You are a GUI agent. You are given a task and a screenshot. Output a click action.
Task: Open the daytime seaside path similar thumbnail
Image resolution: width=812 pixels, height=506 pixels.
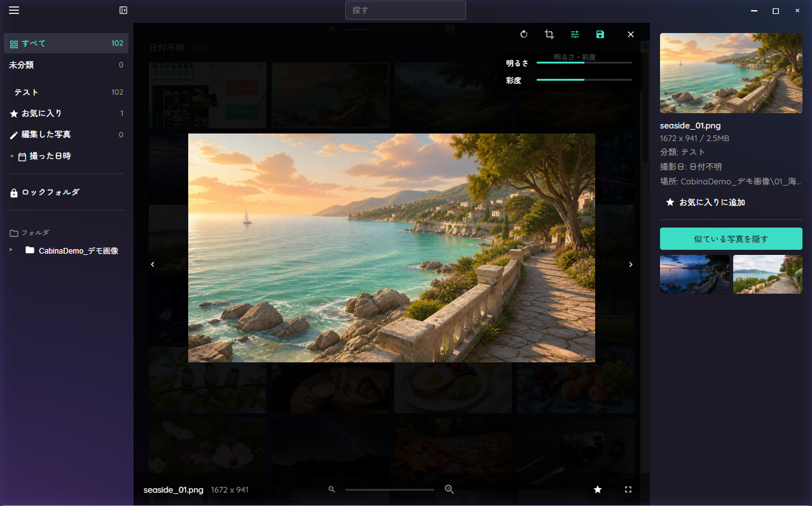point(767,275)
